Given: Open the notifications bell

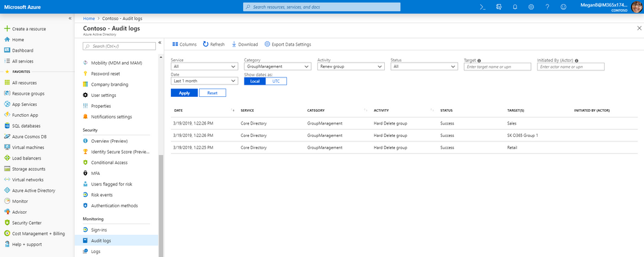Looking at the screenshot, I should coord(515,7).
